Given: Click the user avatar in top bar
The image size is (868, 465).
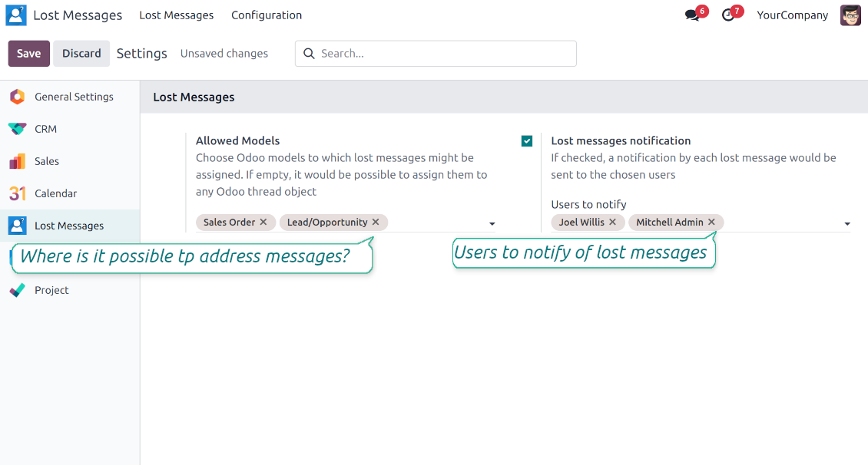Looking at the screenshot, I should [850, 15].
